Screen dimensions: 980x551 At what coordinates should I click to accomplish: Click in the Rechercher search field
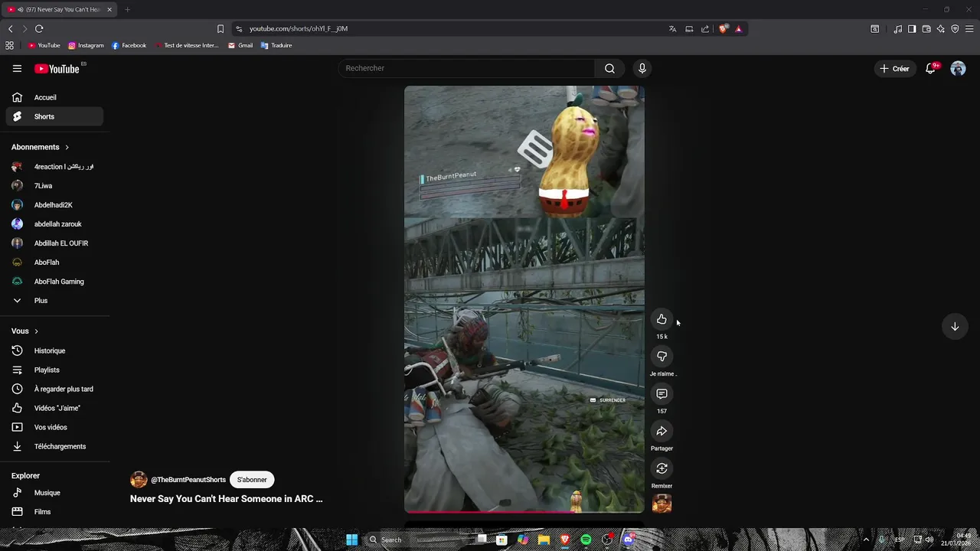coord(466,68)
